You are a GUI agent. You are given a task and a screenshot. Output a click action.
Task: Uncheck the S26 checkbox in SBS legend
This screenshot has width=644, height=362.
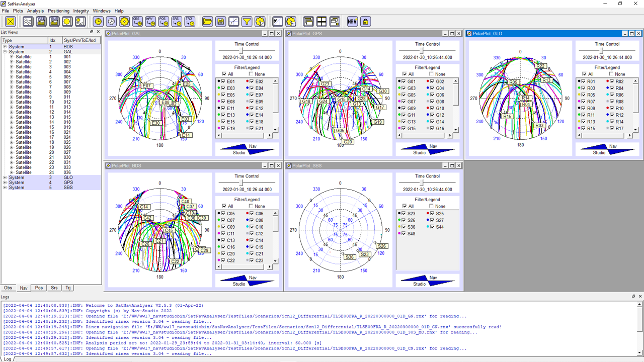(x=404, y=220)
